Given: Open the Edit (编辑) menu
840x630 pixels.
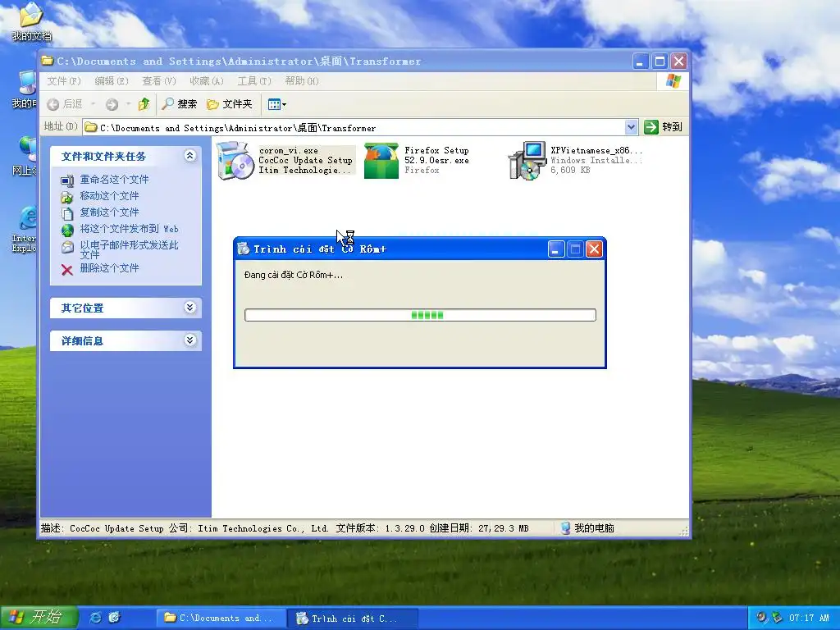Looking at the screenshot, I should 112,81.
